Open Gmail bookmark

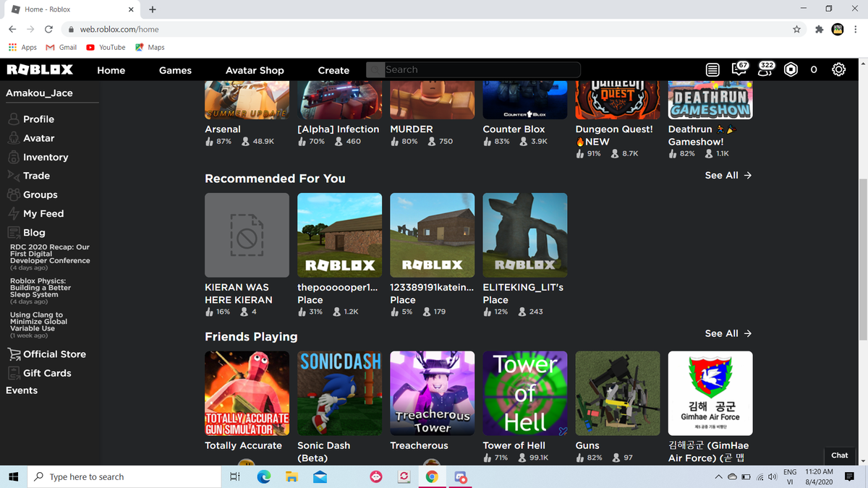(61, 47)
